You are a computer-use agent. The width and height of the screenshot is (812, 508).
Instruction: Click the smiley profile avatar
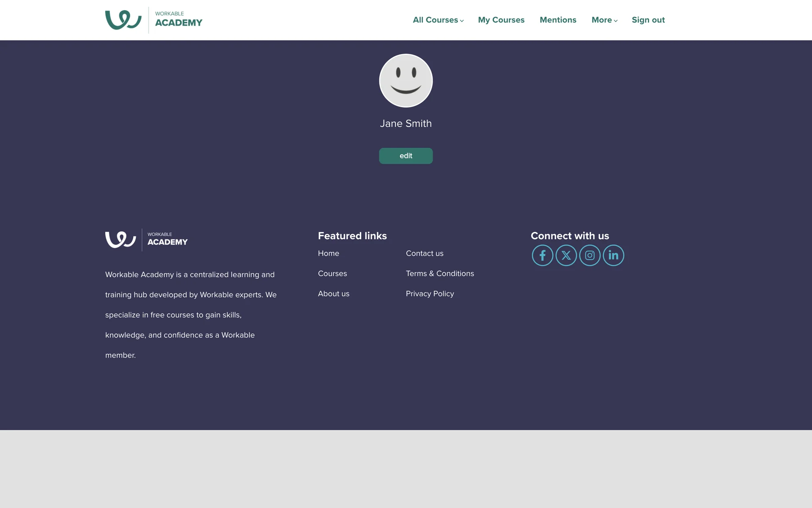pos(406,80)
